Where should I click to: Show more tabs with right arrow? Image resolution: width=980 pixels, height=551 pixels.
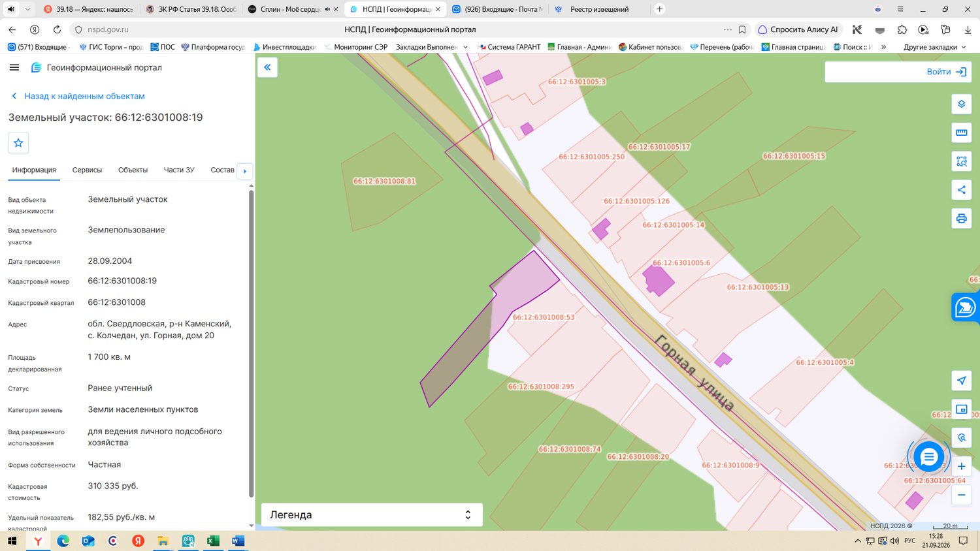(245, 171)
